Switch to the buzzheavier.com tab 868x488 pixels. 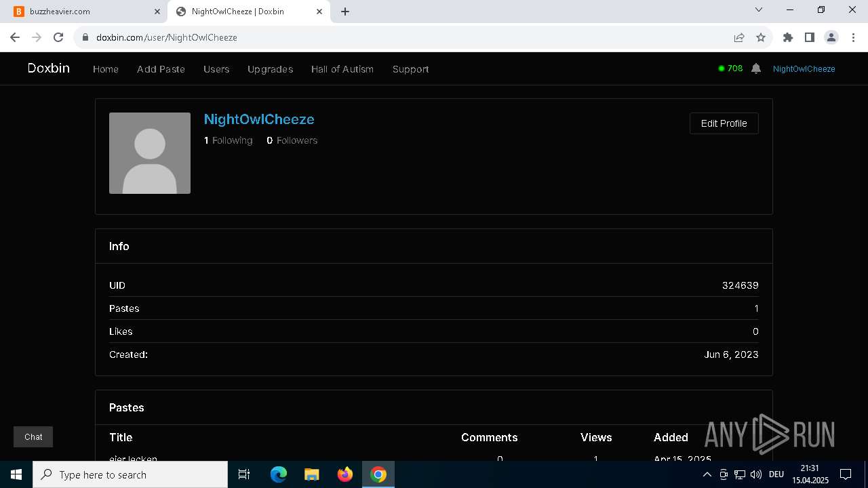(x=87, y=12)
